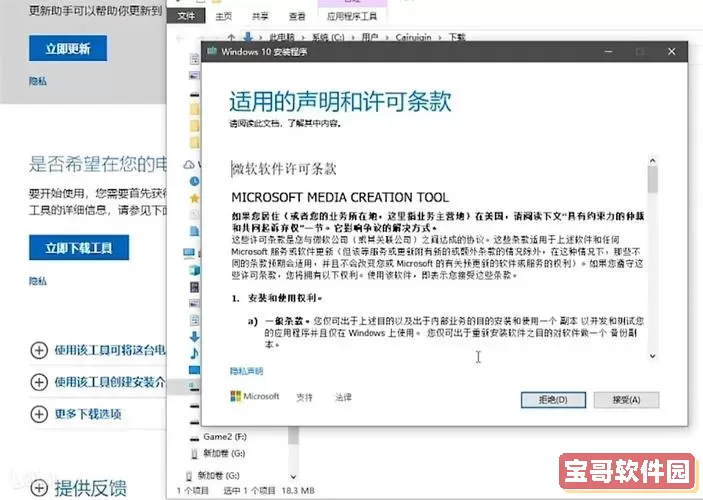This screenshot has height=500, width=703.
Task: Click the Microsoft logo in the dialog
Action: pyautogui.click(x=255, y=396)
